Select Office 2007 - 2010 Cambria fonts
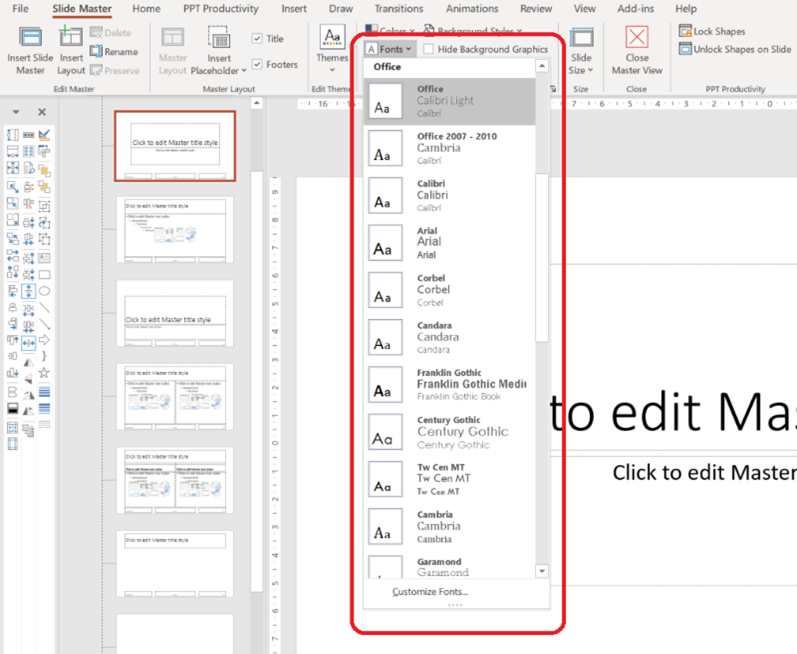 click(x=449, y=148)
